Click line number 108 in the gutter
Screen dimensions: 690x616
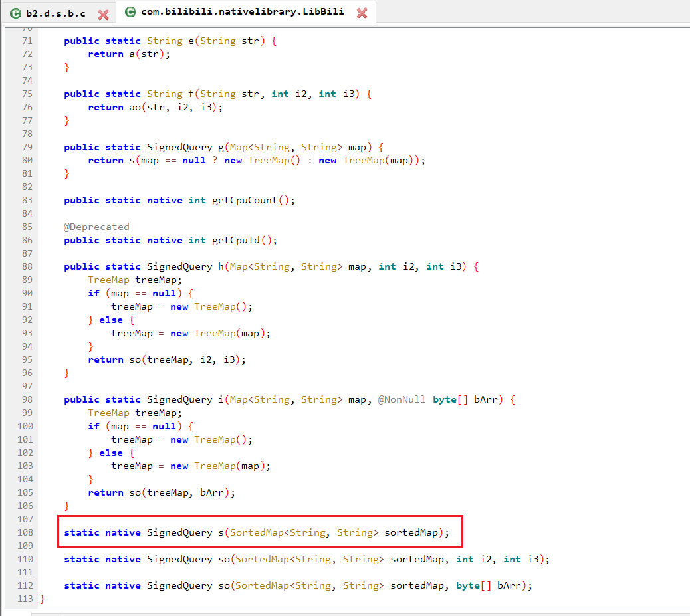[25, 532]
